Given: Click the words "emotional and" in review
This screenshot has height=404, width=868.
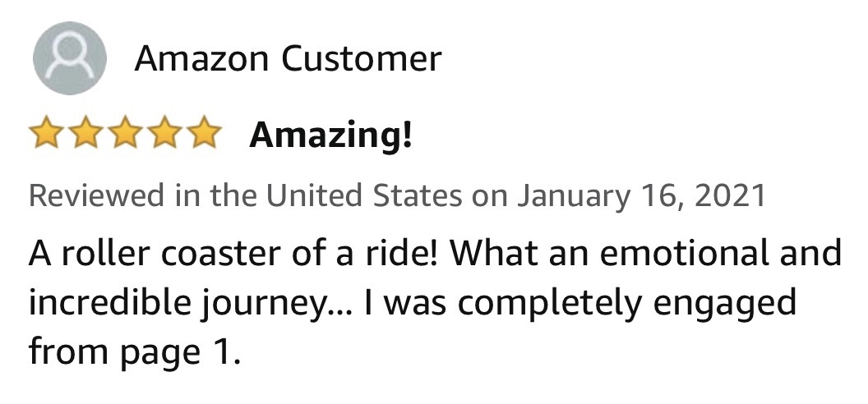Looking at the screenshot, I should [720, 253].
